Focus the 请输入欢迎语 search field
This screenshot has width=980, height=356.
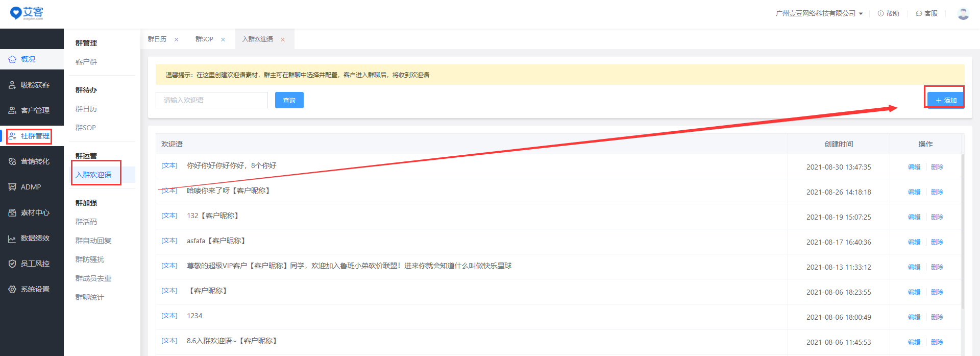(x=211, y=100)
